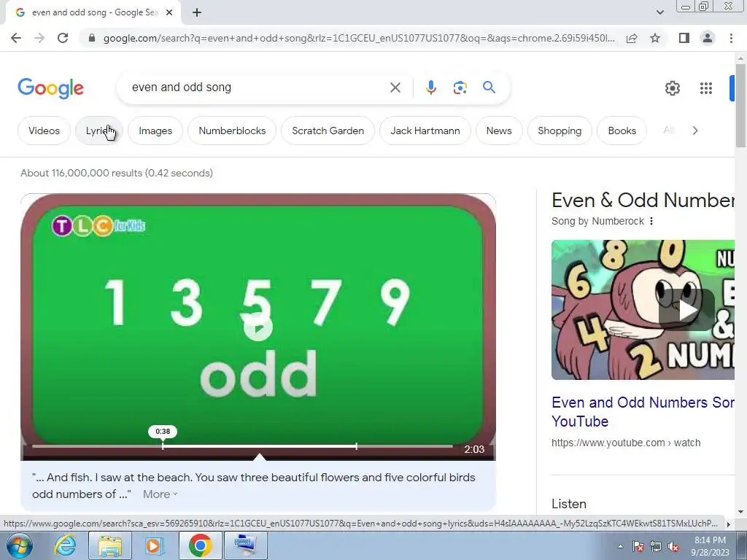Search by image with Lens icon

[460, 87]
